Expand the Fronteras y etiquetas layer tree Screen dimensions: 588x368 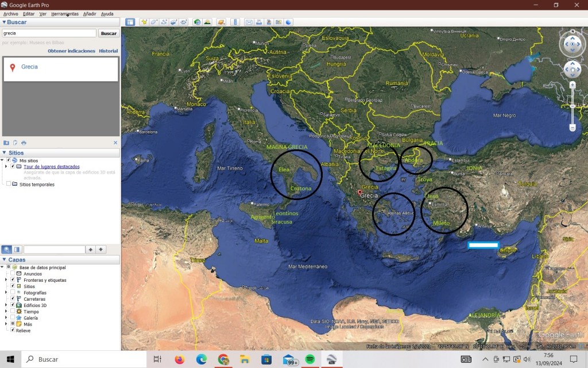(x=6, y=280)
